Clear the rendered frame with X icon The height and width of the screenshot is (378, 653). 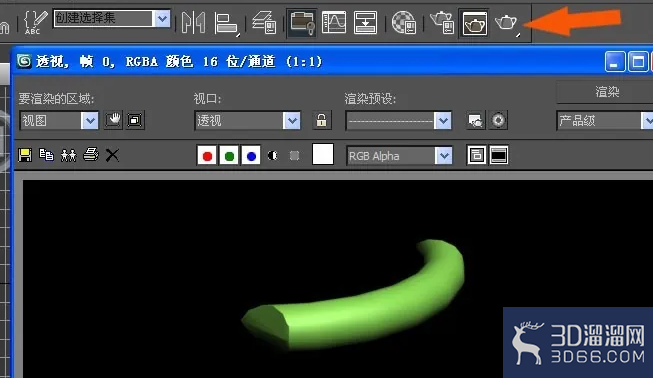pyautogui.click(x=112, y=155)
